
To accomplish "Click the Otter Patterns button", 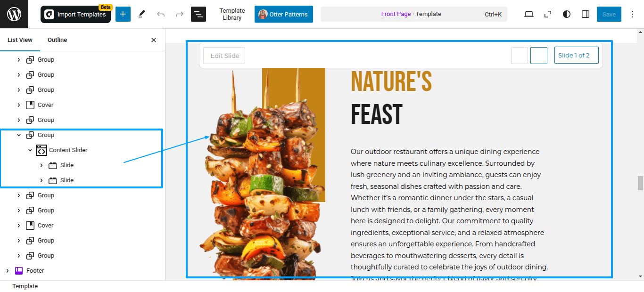I will pos(284,14).
